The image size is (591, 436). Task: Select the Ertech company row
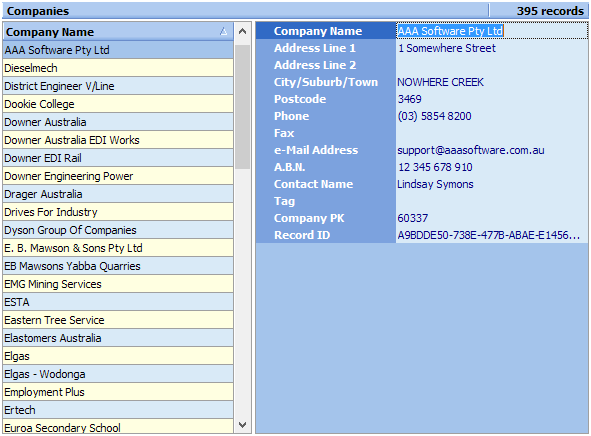click(x=118, y=410)
